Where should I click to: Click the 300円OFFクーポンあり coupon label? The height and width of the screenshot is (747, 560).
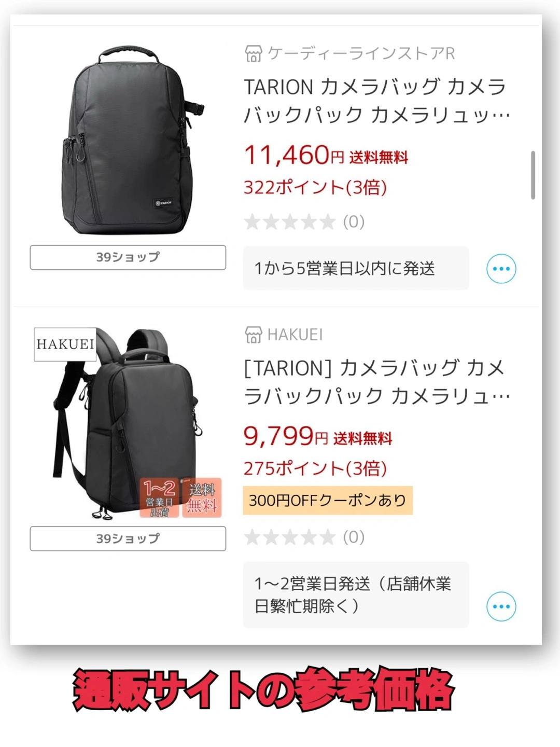328,501
